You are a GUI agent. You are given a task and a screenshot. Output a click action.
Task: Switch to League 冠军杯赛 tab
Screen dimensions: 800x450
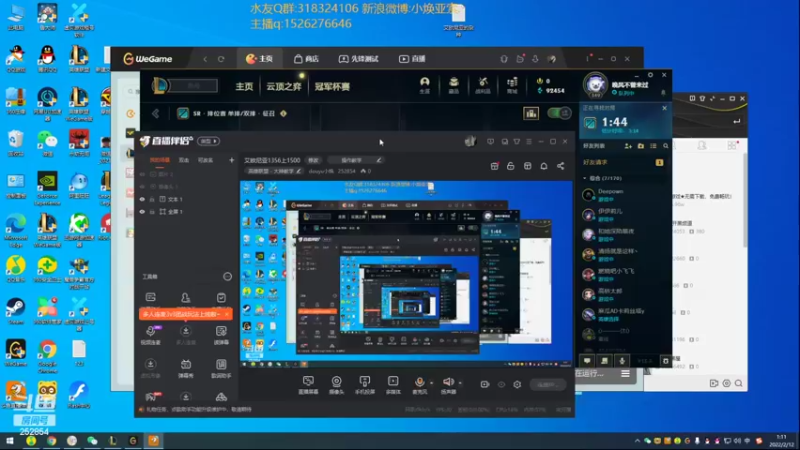pos(332,86)
